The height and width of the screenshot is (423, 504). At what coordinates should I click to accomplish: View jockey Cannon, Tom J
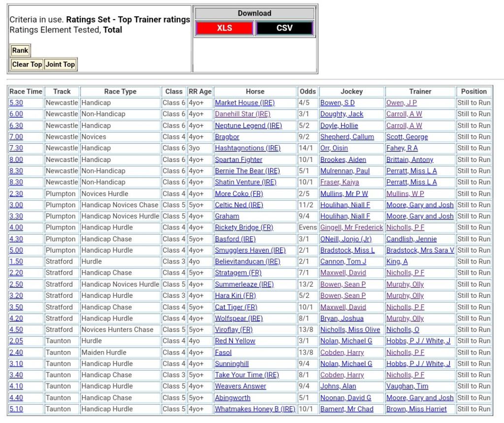point(343,261)
